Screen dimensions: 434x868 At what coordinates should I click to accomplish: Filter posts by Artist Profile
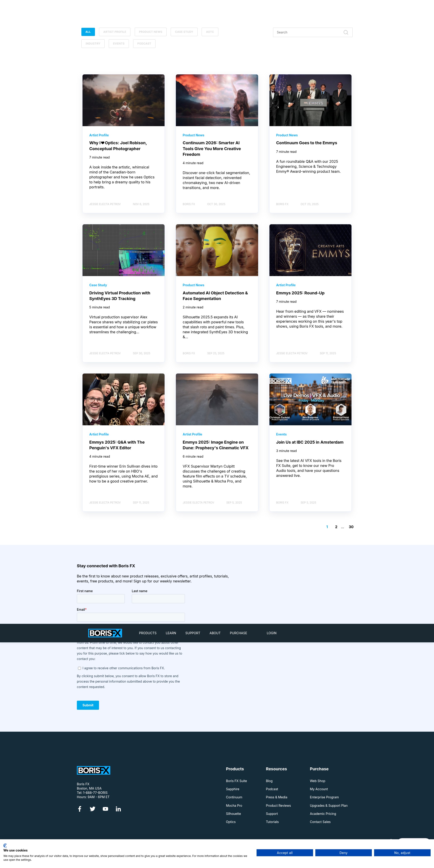point(115,32)
